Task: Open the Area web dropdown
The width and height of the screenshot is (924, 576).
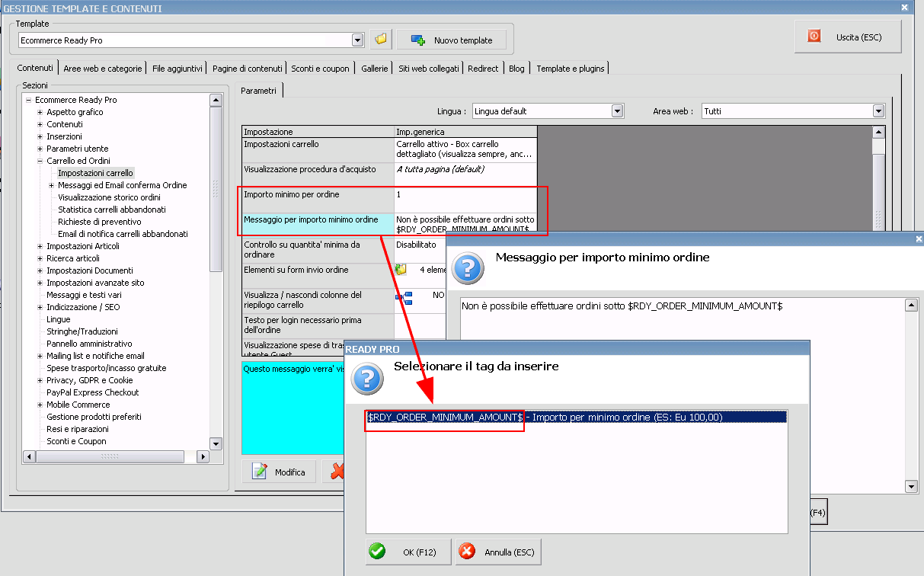Action: pyautogui.click(x=878, y=111)
